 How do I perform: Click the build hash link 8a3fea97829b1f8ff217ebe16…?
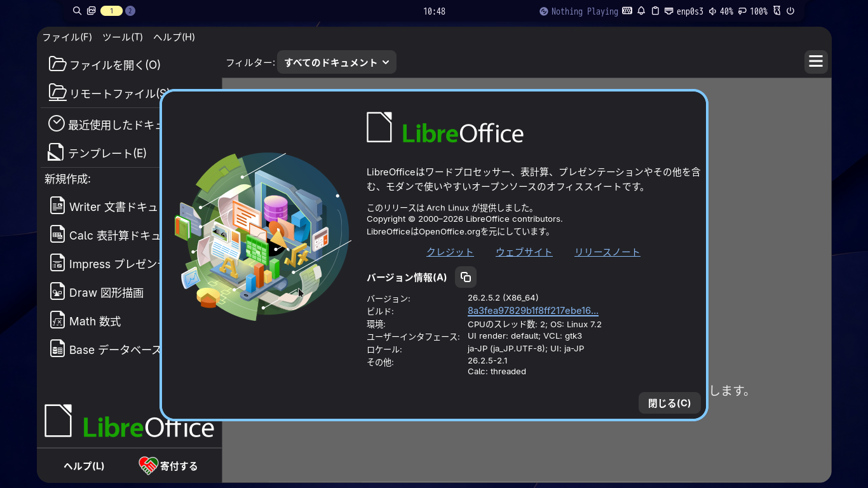533,311
